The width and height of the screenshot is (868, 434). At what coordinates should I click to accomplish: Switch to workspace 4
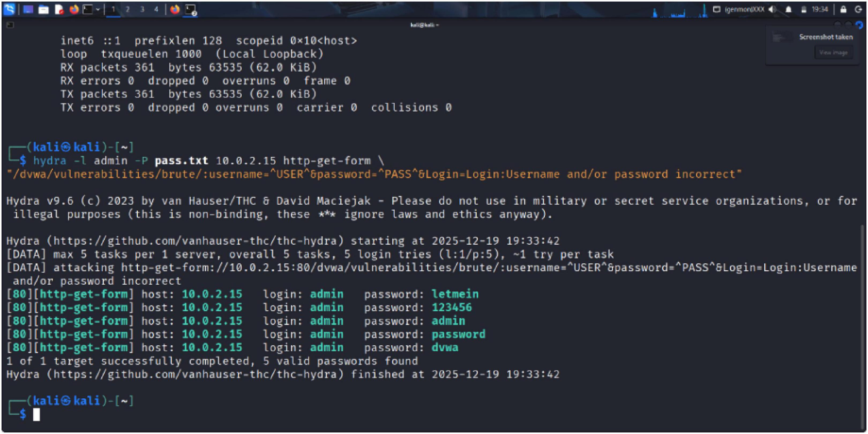click(156, 9)
